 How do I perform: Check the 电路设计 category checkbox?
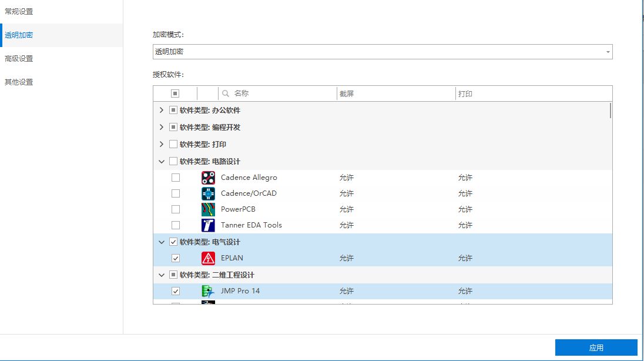point(173,161)
